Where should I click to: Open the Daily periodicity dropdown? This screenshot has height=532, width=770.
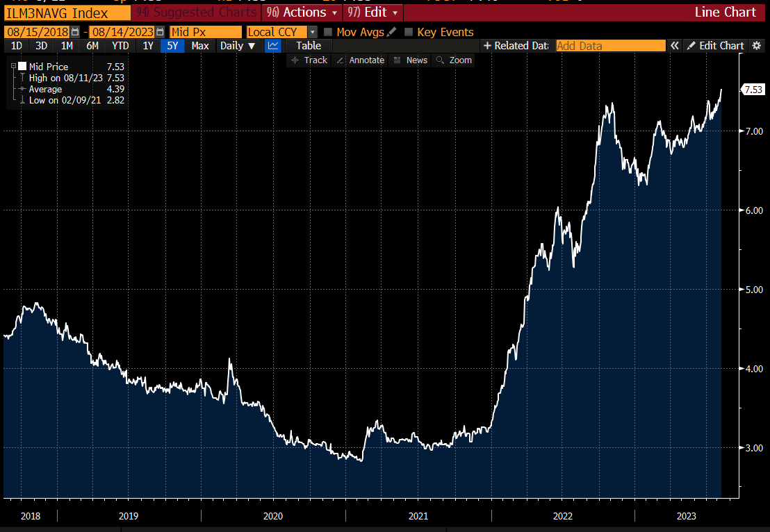tap(238, 46)
